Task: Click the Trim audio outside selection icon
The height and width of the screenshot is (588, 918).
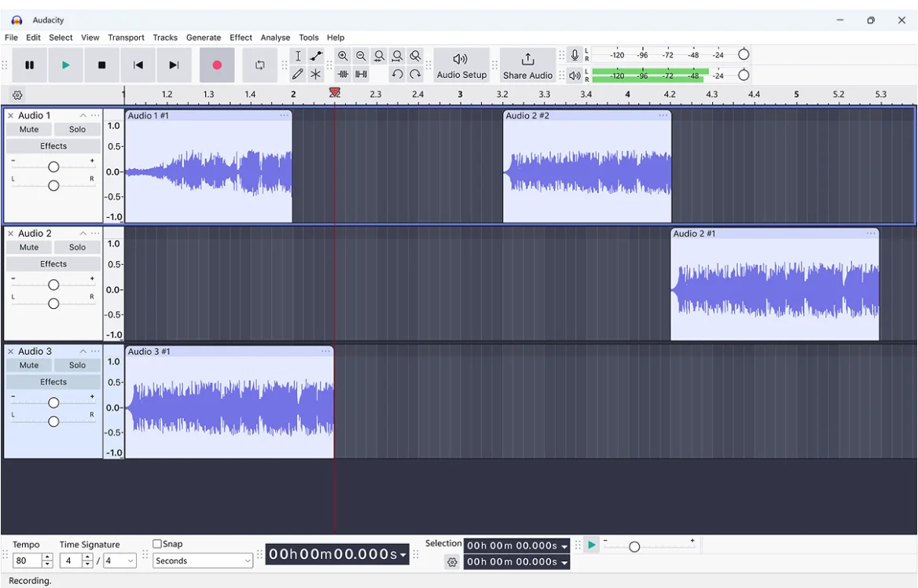Action: [343, 73]
